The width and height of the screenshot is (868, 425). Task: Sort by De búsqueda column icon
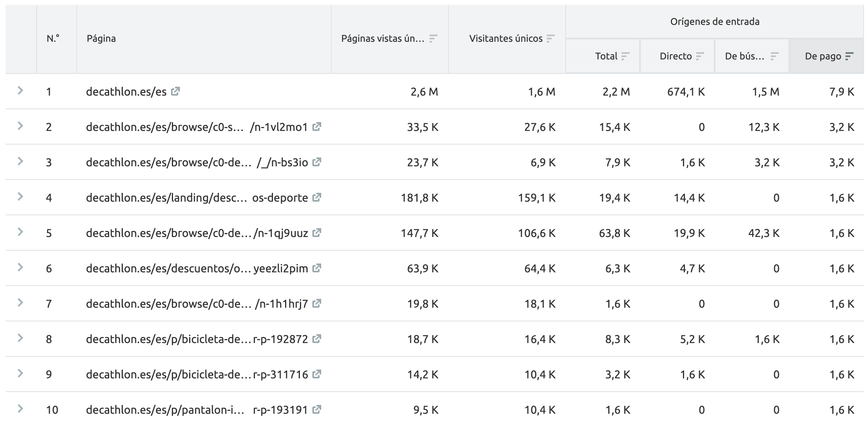774,56
